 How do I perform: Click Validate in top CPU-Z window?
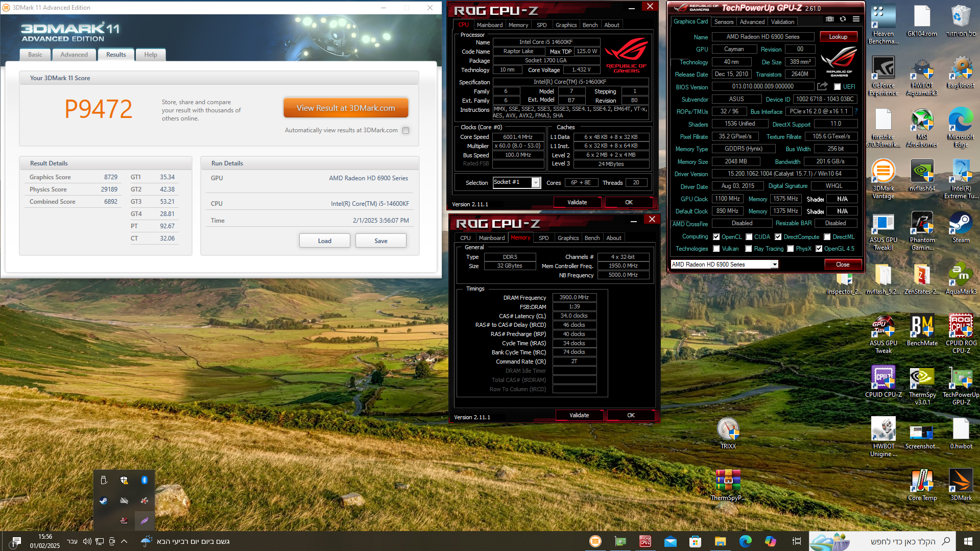pyautogui.click(x=577, y=202)
